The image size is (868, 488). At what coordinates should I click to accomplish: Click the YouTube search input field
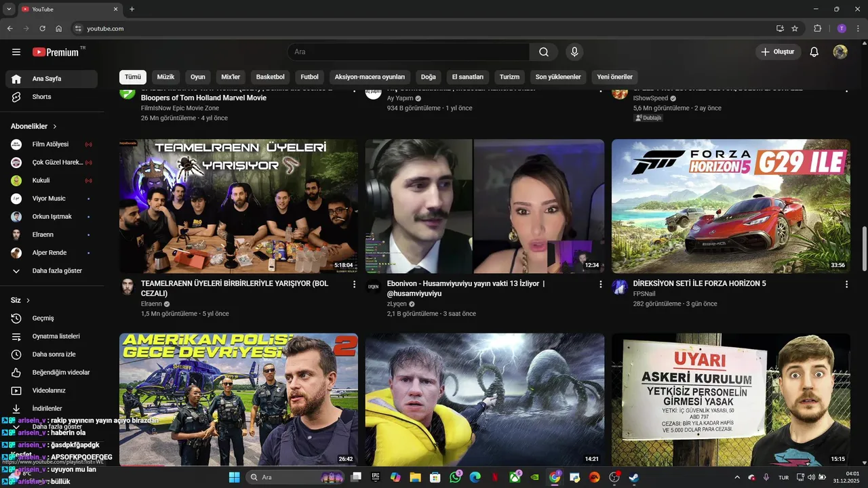click(x=408, y=52)
